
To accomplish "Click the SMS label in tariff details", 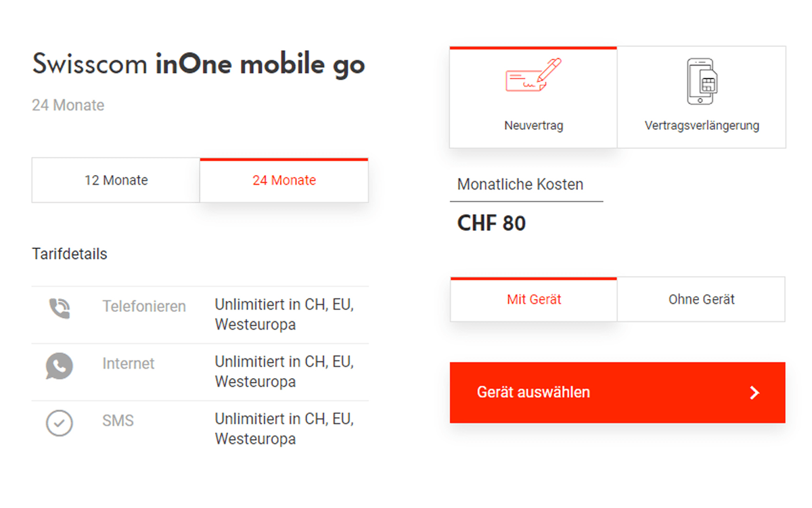I will coord(118,421).
